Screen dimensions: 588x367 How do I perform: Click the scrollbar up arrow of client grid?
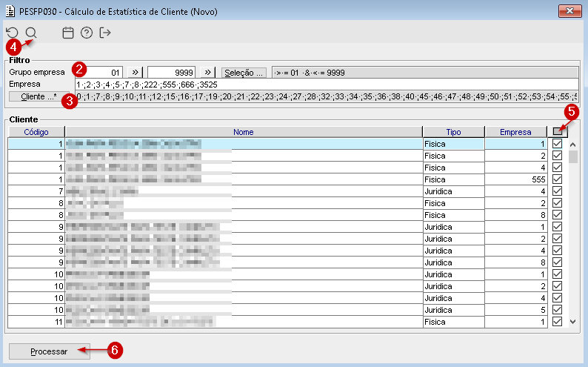572,145
